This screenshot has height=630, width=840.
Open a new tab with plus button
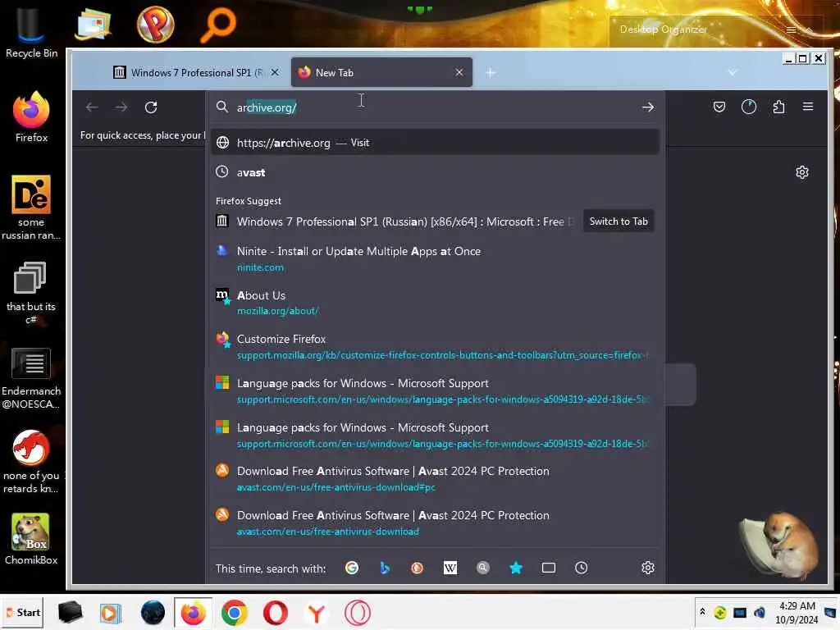[491, 73]
